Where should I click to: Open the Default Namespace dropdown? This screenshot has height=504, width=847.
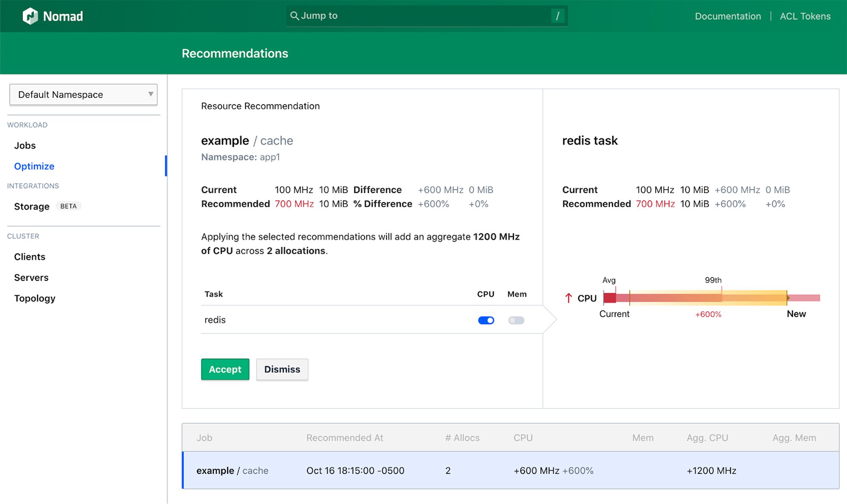tap(83, 94)
